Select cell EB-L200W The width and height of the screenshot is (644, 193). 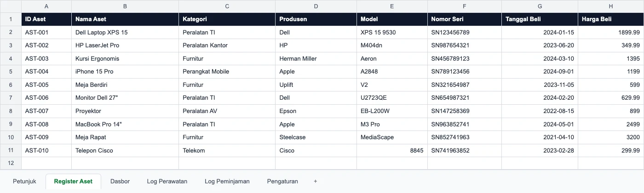[x=392, y=111]
